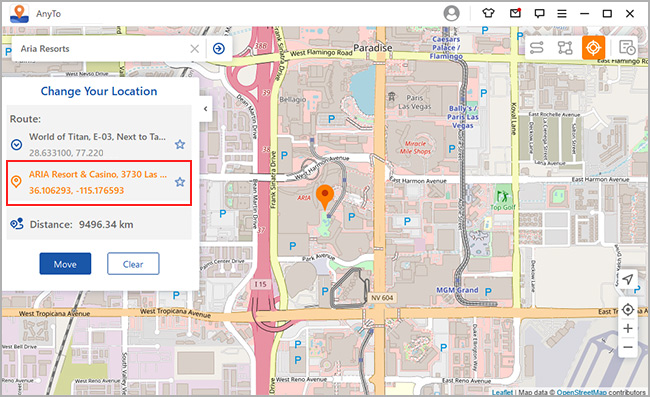Click the Miracle Mile Shops map label
The height and width of the screenshot is (397, 650).
pyautogui.click(x=415, y=147)
